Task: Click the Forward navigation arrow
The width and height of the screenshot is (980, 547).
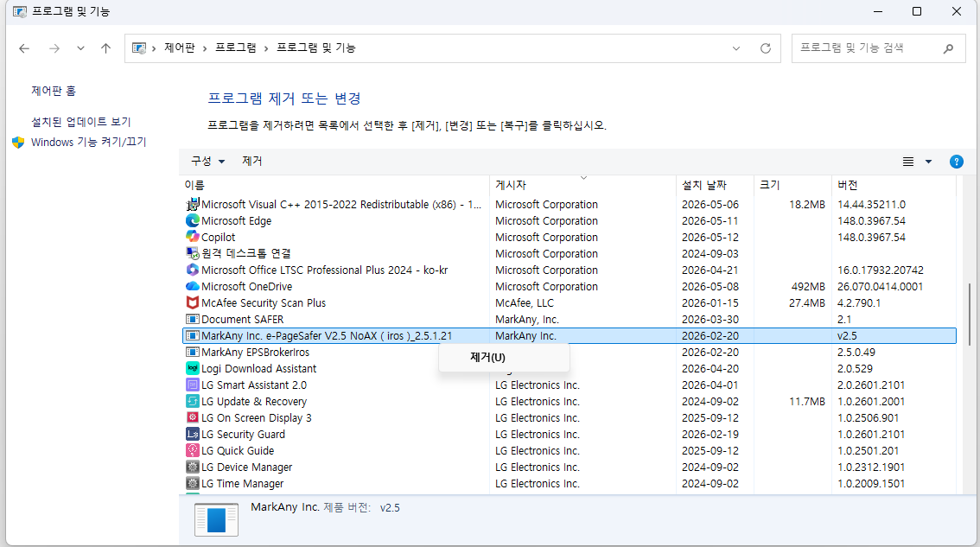Action: pos(54,48)
